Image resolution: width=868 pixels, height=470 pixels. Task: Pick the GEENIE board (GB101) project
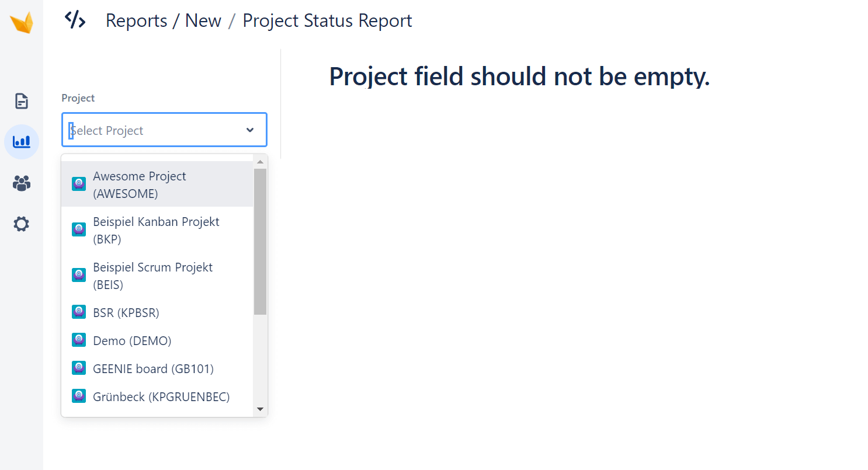point(157,368)
